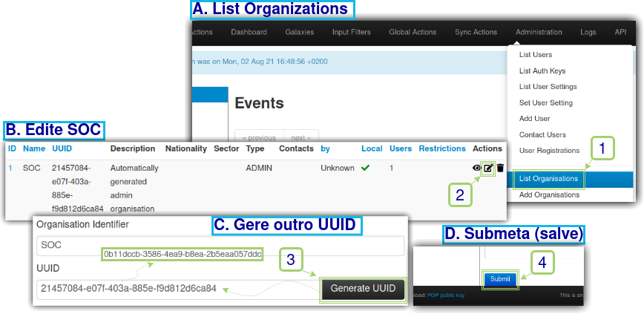This screenshot has width=644, height=314.
Task: Click the trash delete icon for SOC
Action: [x=501, y=169]
